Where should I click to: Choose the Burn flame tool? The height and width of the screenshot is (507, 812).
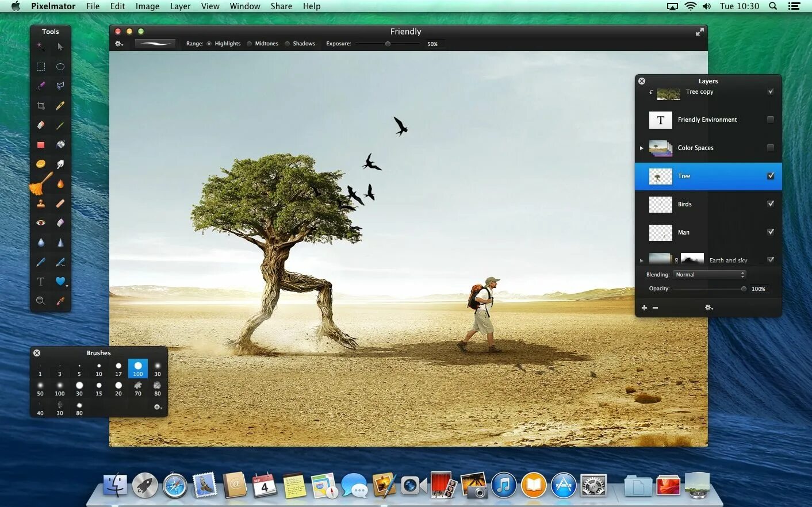tap(60, 184)
